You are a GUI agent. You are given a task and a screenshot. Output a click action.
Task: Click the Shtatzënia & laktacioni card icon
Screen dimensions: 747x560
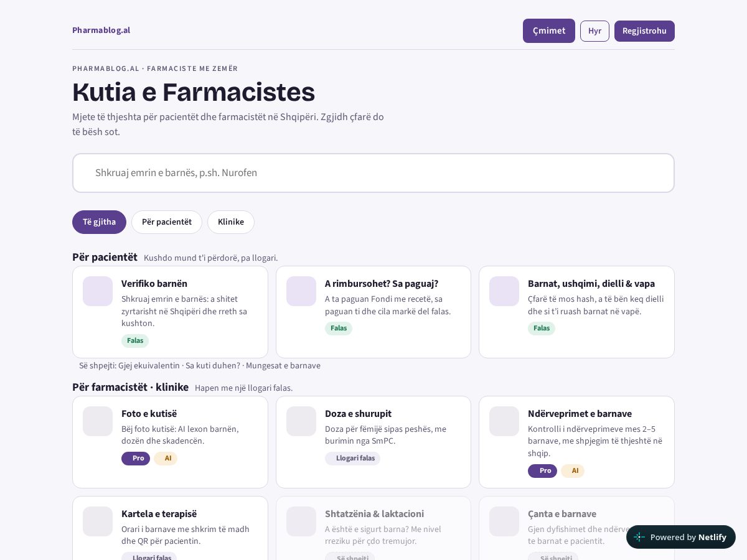[301, 521]
